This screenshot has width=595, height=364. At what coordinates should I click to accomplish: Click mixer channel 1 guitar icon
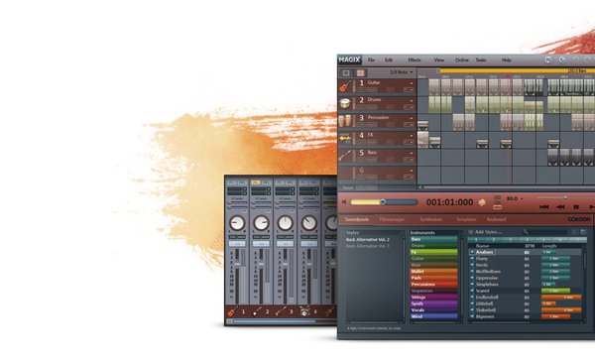pyautogui.click(x=232, y=311)
